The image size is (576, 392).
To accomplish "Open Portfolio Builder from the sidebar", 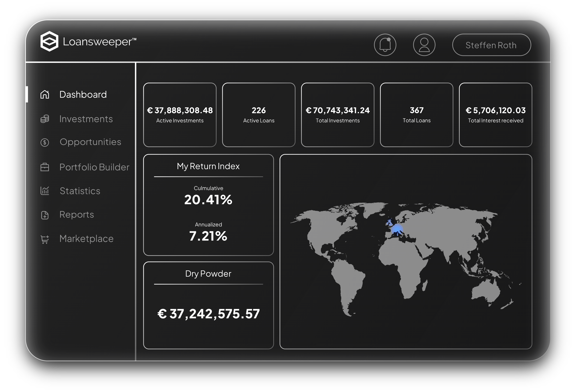I will point(94,167).
